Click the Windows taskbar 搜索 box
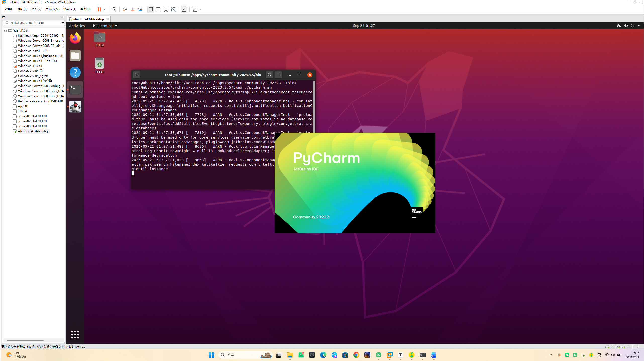Viewport: 644px width, 361px height. coord(245,355)
